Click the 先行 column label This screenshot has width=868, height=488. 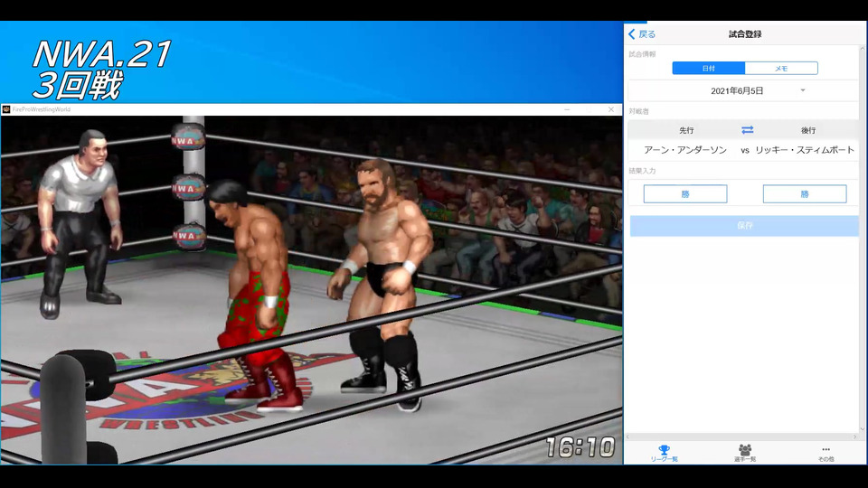click(686, 130)
